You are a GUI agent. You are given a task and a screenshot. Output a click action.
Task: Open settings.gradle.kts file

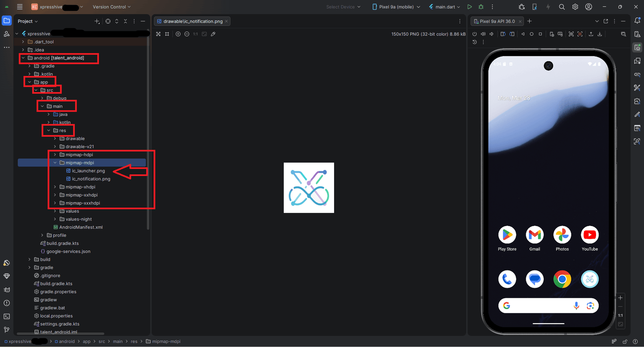pos(57,324)
